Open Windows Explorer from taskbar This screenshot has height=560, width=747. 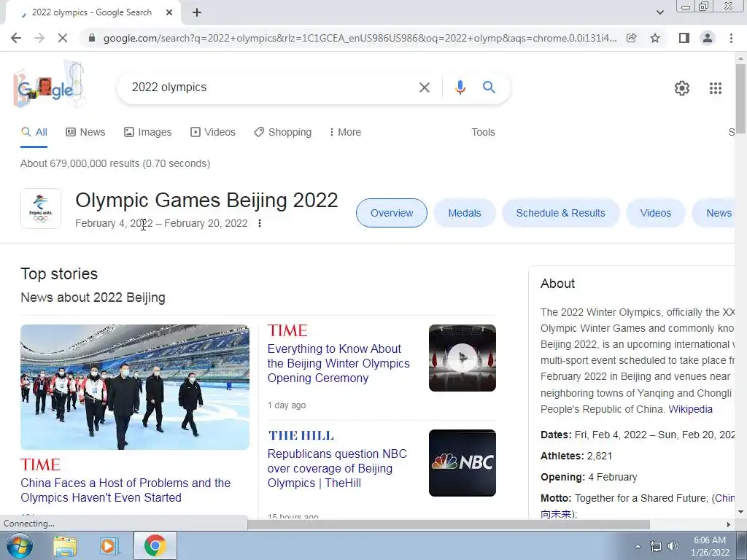click(65, 546)
